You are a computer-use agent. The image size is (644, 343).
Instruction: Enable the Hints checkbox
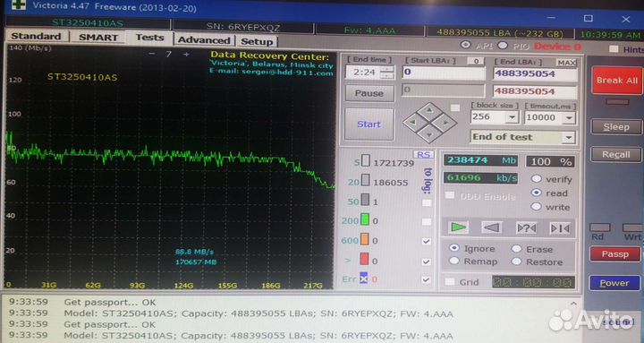coord(614,49)
